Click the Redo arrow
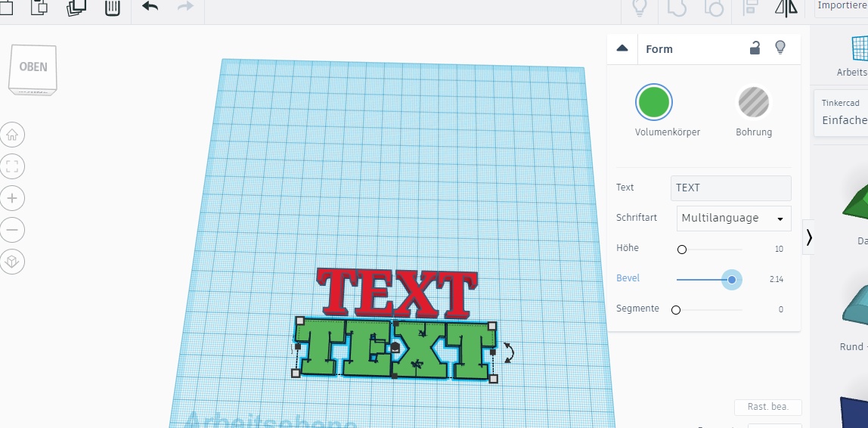The height and width of the screenshot is (428, 868). point(185,6)
